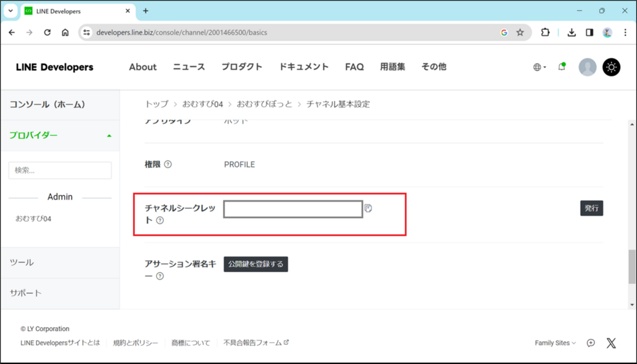View site information icon in address bar

[x=87, y=32]
